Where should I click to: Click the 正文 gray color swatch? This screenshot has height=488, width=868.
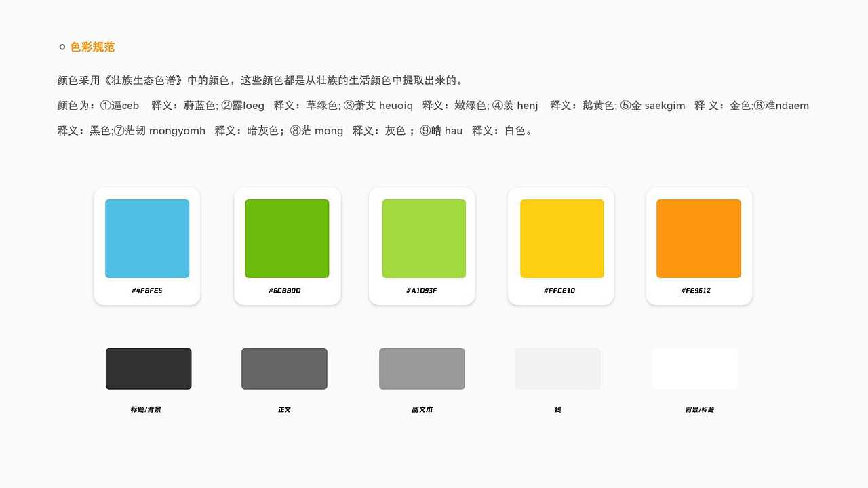click(x=284, y=368)
